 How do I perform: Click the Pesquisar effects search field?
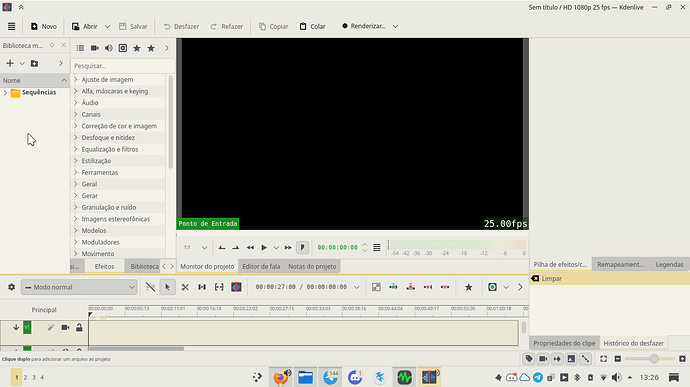click(x=122, y=66)
